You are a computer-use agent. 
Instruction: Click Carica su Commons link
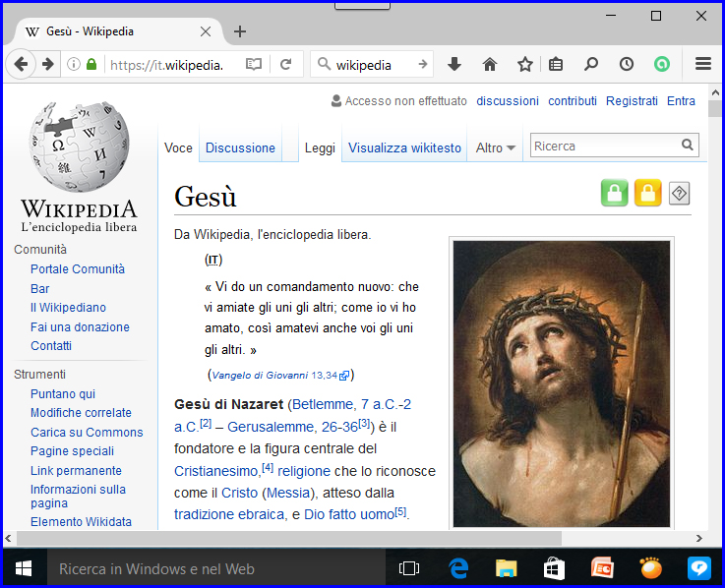[87, 433]
